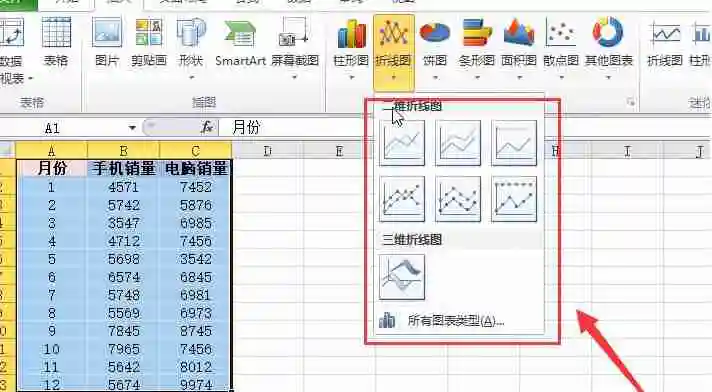
Task: Open the Area chart (面积图) menu
Action: tap(519, 48)
